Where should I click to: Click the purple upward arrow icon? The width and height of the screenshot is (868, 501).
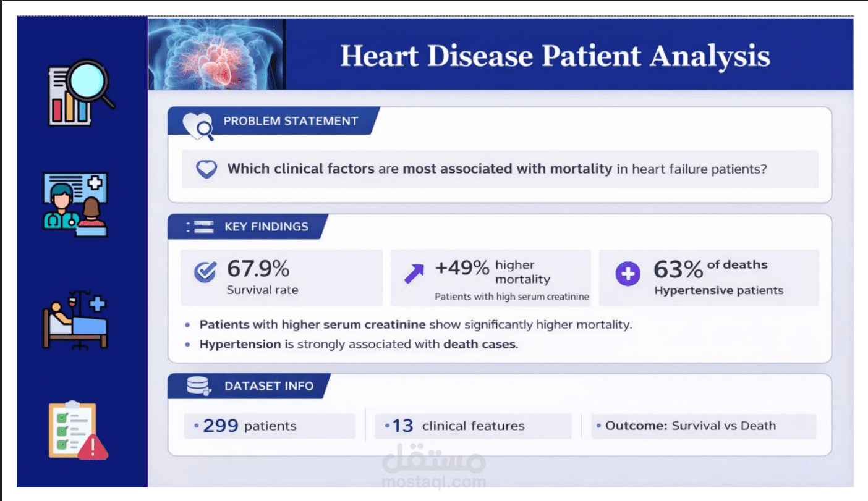[x=414, y=273]
